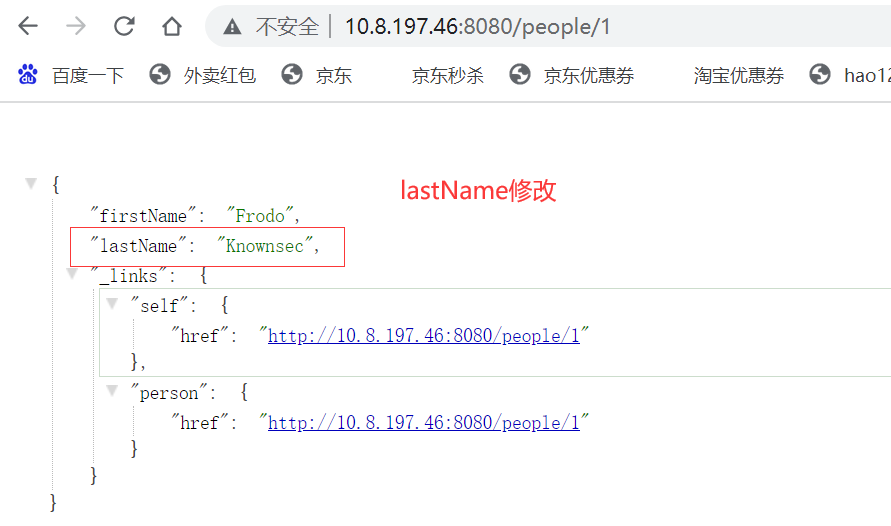Open the 京东优惠券 bookmark

click(572, 75)
